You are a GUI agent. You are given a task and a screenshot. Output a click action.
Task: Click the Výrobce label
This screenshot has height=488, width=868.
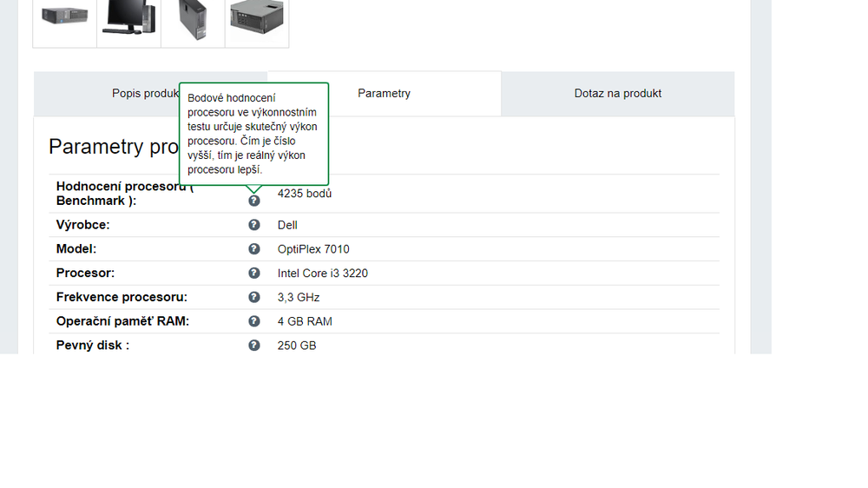click(x=83, y=225)
